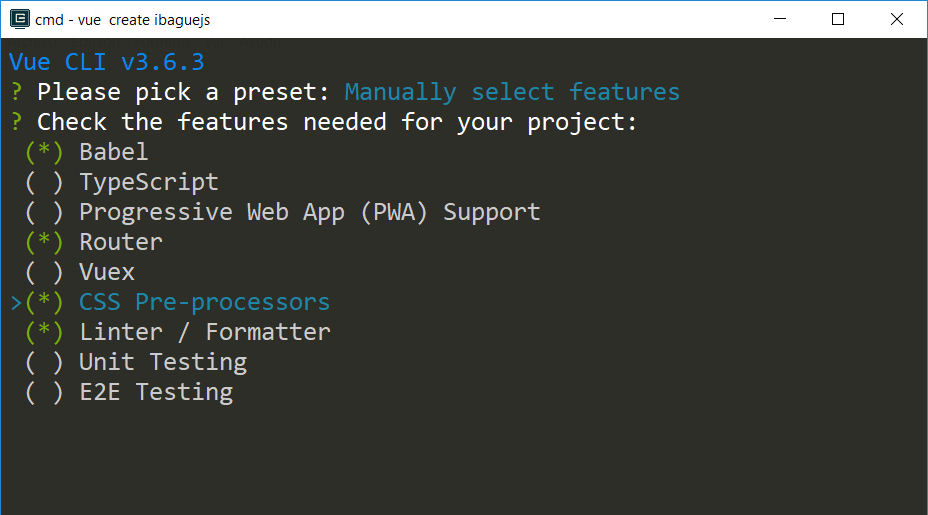928x515 pixels.
Task: Maximize the cmd window
Action: pos(838,19)
